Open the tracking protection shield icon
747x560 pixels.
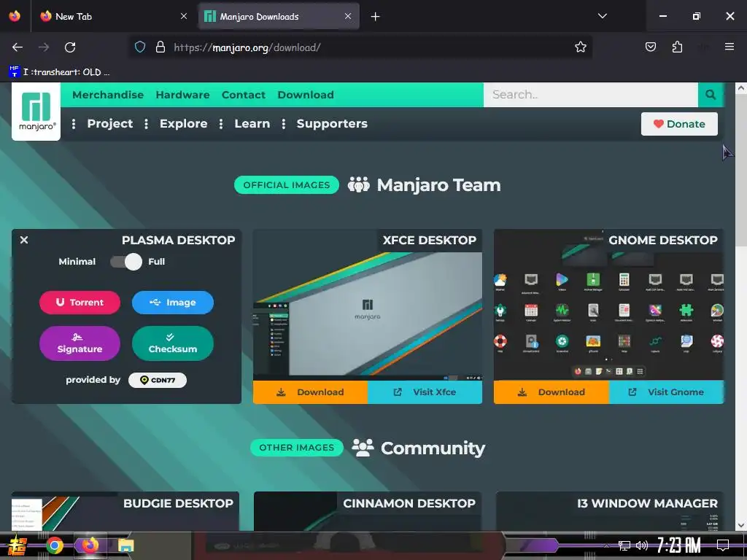139,47
